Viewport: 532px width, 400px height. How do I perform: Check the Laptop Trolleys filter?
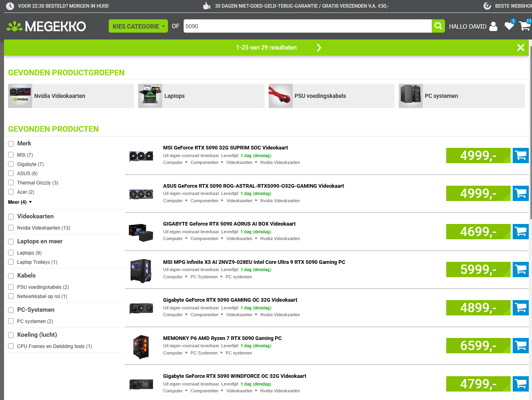click(11, 262)
